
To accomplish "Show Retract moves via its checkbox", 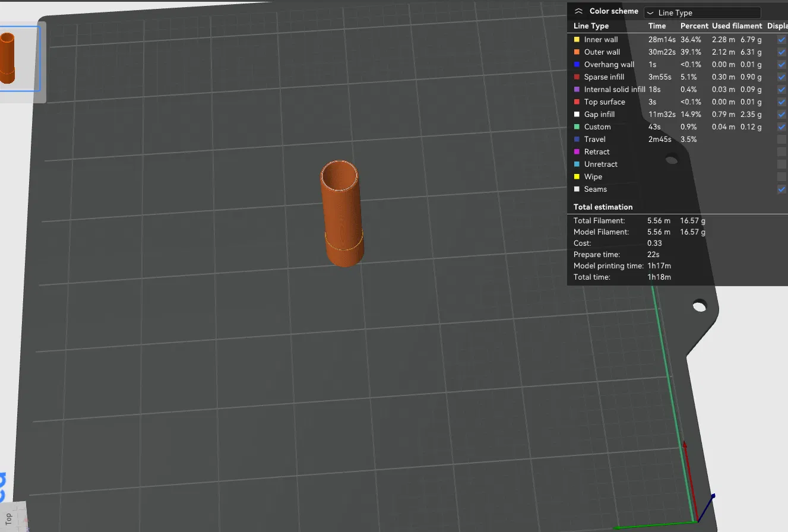I will [782, 152].
